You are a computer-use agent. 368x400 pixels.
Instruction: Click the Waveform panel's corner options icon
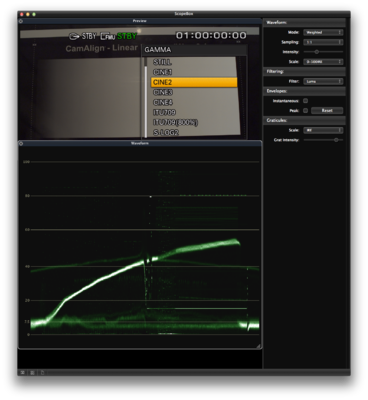click(x=21, y=143)
